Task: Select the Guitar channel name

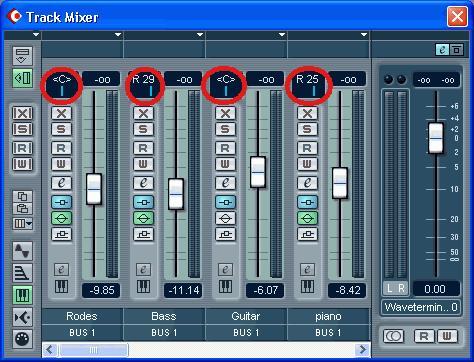Action: click(x=246, y=316)
